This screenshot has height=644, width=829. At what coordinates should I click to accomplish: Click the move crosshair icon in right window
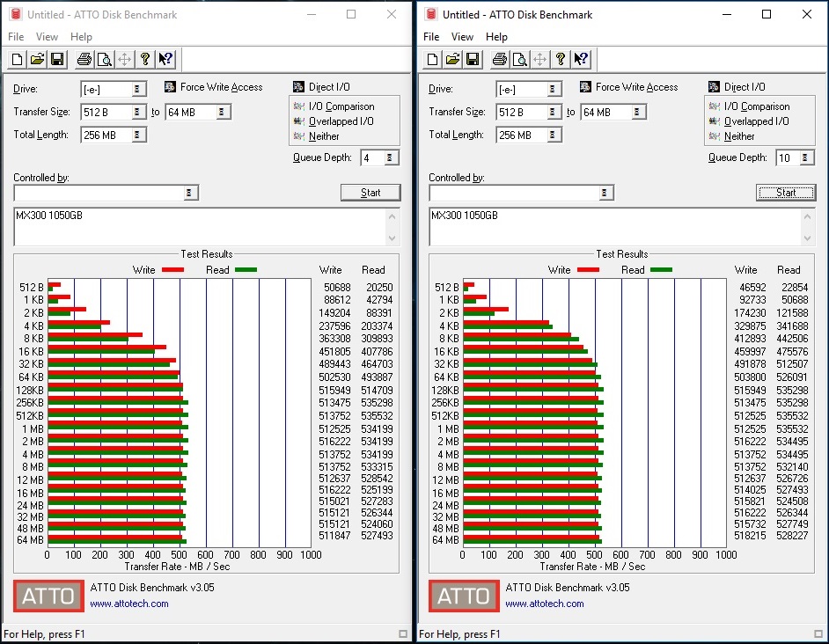tap(539, 59)
